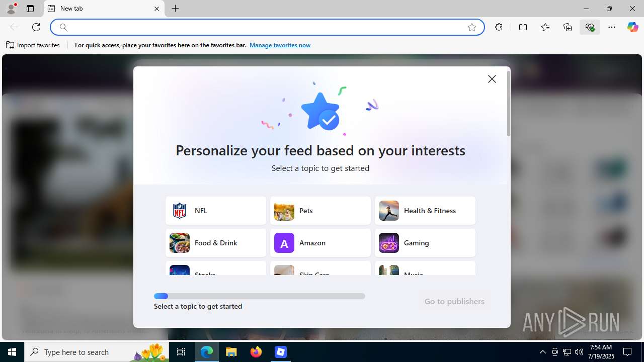The height and width of the screenshot is (362, 644).
Task: Select the NFL topic
Action: tap(216, 211)
